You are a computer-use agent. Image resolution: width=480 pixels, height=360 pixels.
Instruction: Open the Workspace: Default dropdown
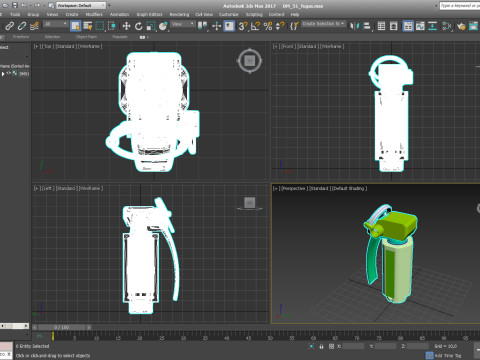[x=81, y=5]
